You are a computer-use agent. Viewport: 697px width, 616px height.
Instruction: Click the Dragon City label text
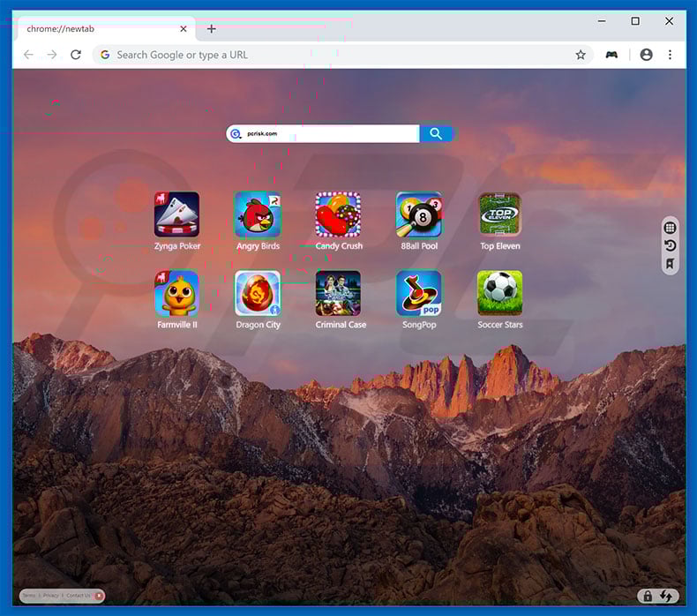tap(258, 325)
